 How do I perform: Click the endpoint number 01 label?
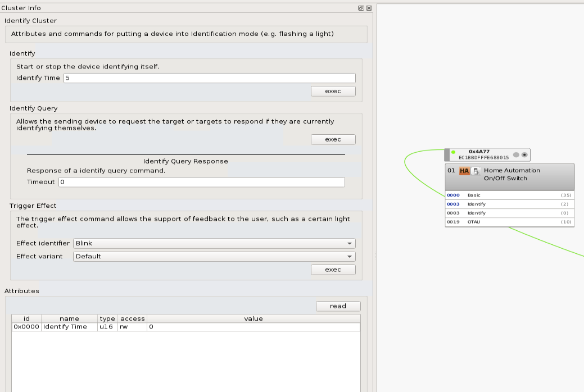tap(451, 171)
